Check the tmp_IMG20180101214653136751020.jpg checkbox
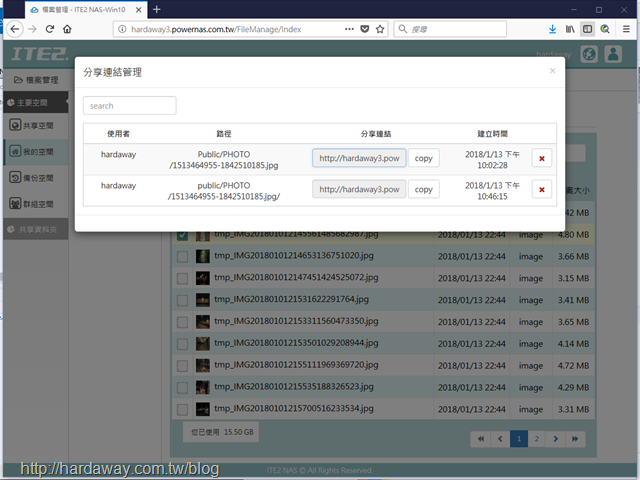The image size is (640, 480). pos(182,257)
